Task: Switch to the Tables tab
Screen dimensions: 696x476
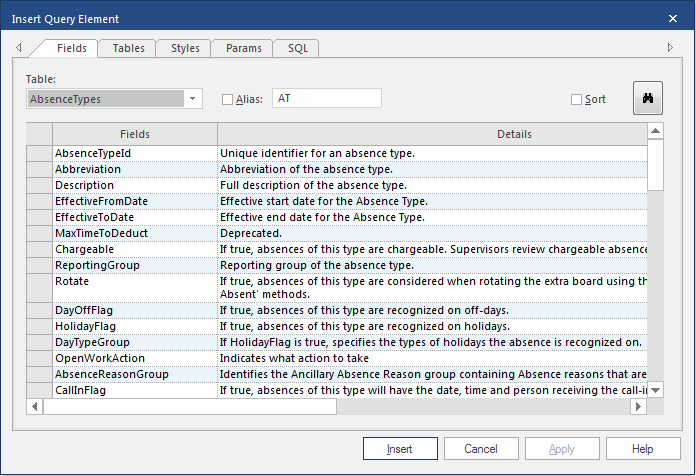Action: pyautogui.click(x=128, y=48)
